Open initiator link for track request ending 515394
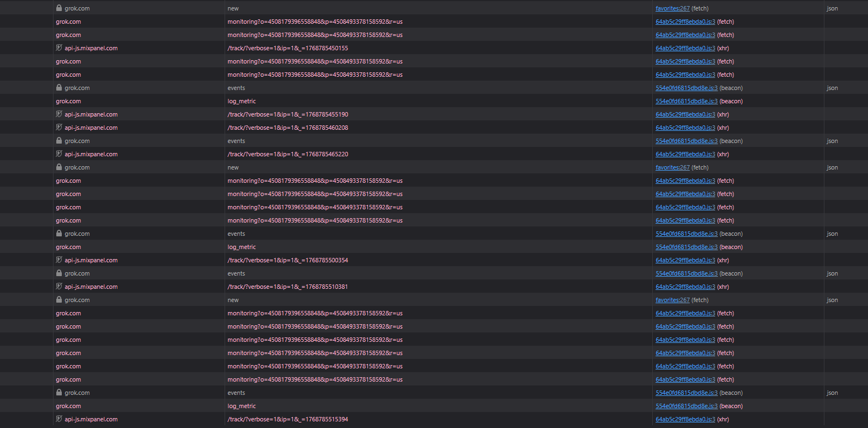The width and height of the screenshot is (868, 428). [x=685, y=419]
